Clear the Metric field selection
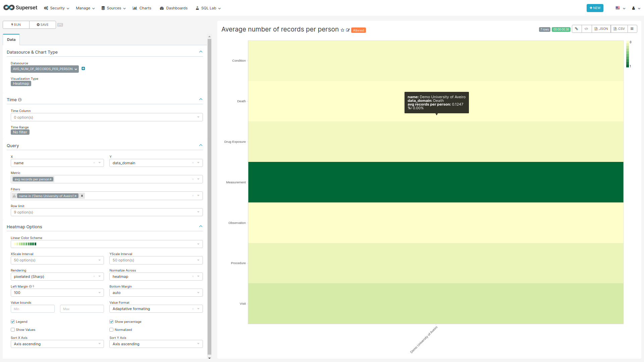 [x=193, y=179]
